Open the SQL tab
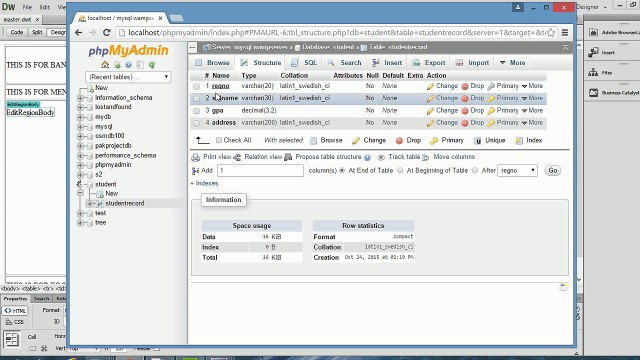Screen dimensions: 640x360 pyautogui.click(x=304, y=63)
